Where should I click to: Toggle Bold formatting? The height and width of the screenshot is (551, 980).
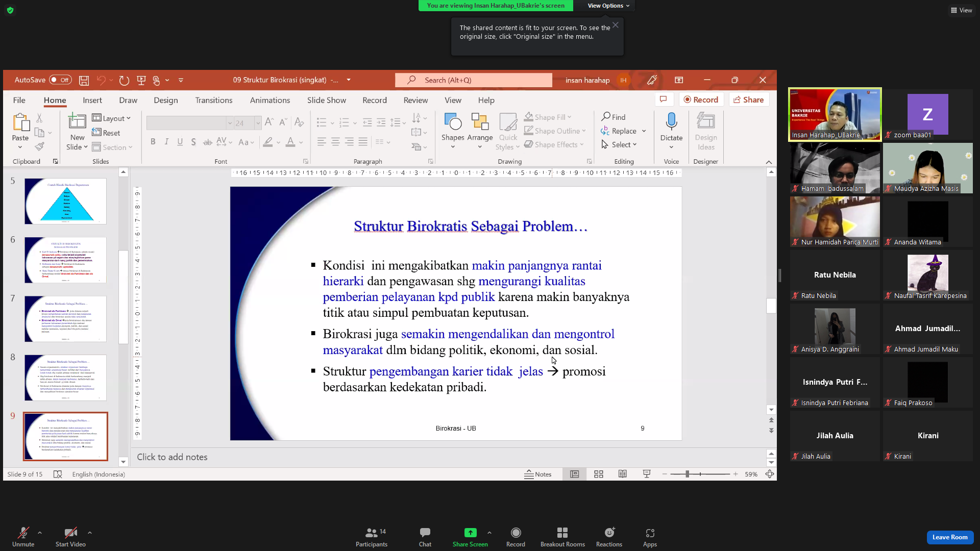(x=153, y=142)
